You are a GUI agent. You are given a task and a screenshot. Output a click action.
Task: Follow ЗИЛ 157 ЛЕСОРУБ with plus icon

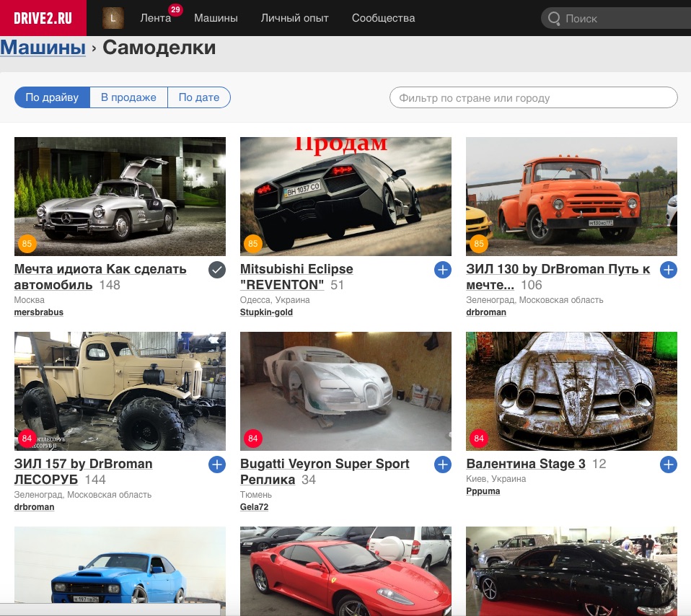coord(217,465)
